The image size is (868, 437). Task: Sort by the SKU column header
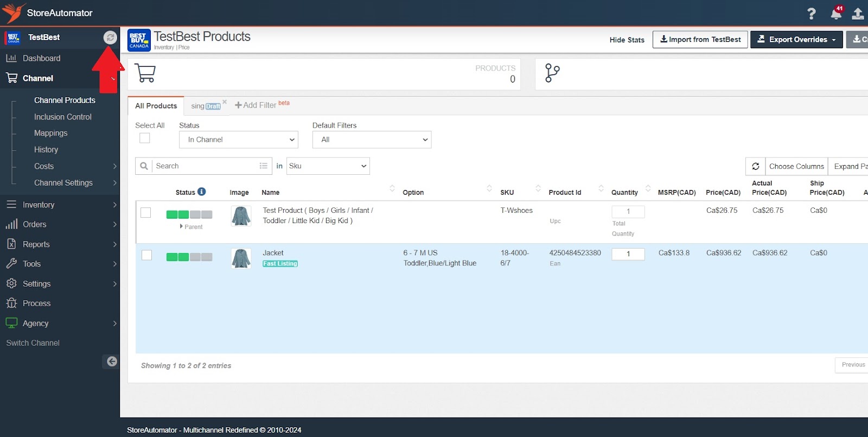pos(507,192)
